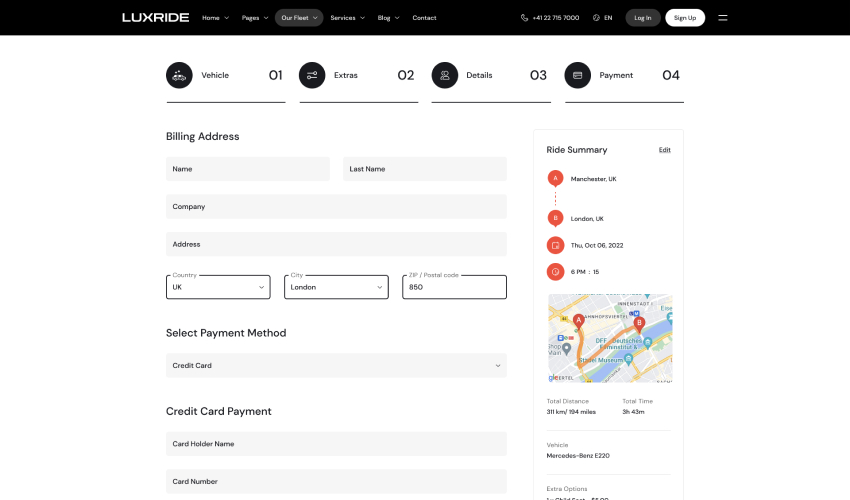Viewport: 850px width, 500px height.
Task: Click the globe language icon
Action: [596, 18]
